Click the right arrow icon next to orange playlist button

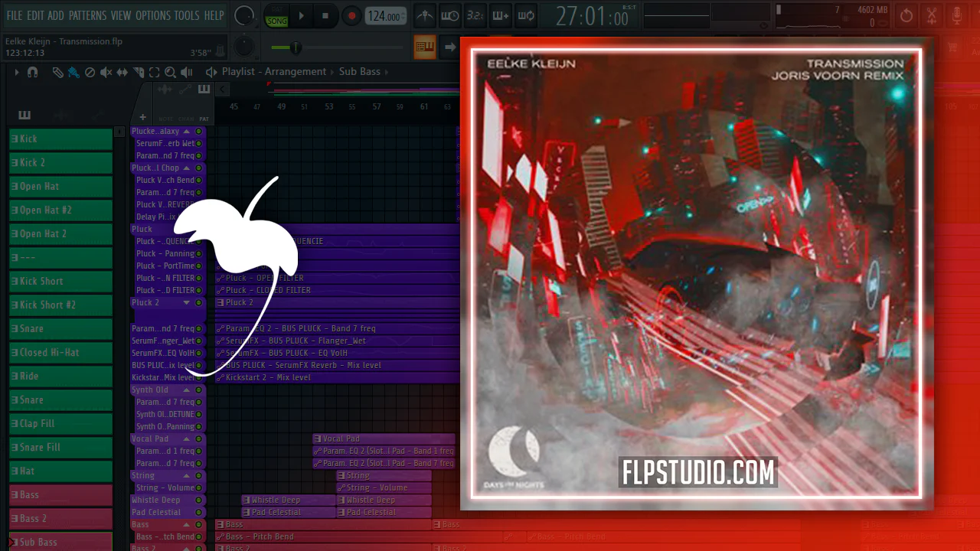coord(449,47)
